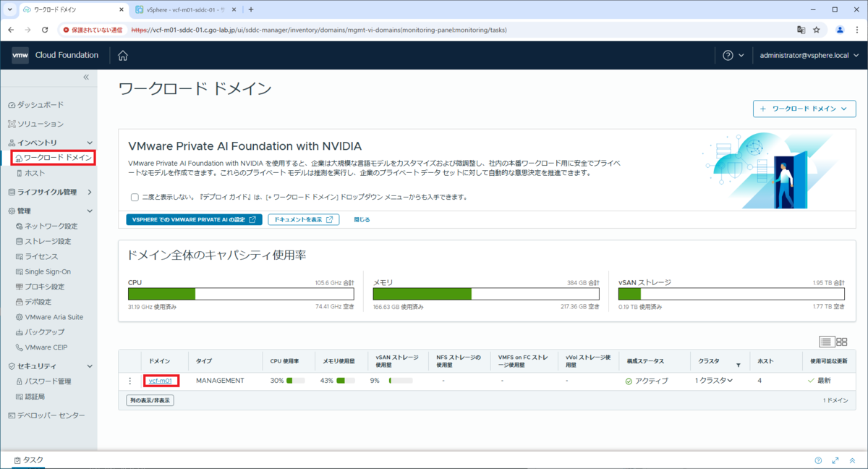This screenshot has height=469, width=868.
Task: Expand the 1 クラスタ dropdown in vcf-m01 row
Action: tap(714, 381)
